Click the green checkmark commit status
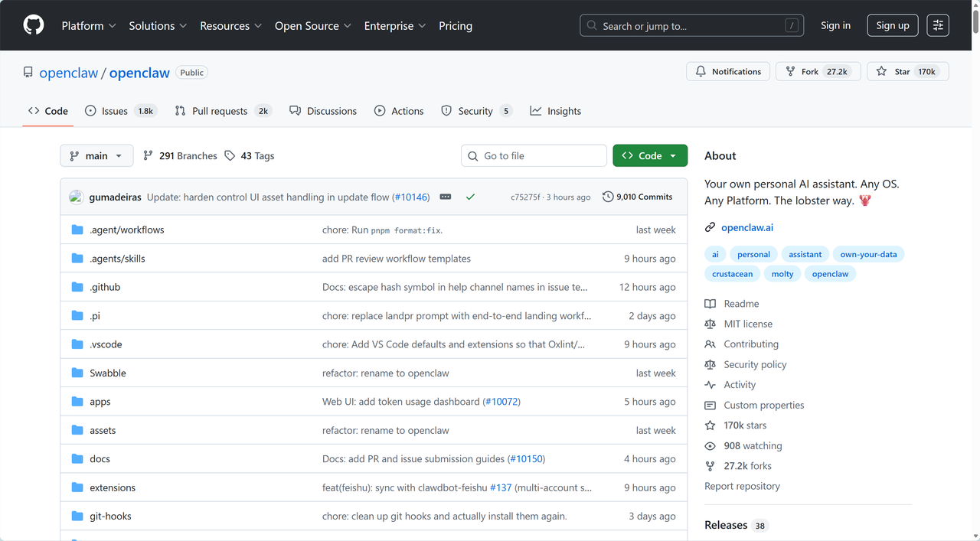980x541 pixels. (x=470, y=197)
